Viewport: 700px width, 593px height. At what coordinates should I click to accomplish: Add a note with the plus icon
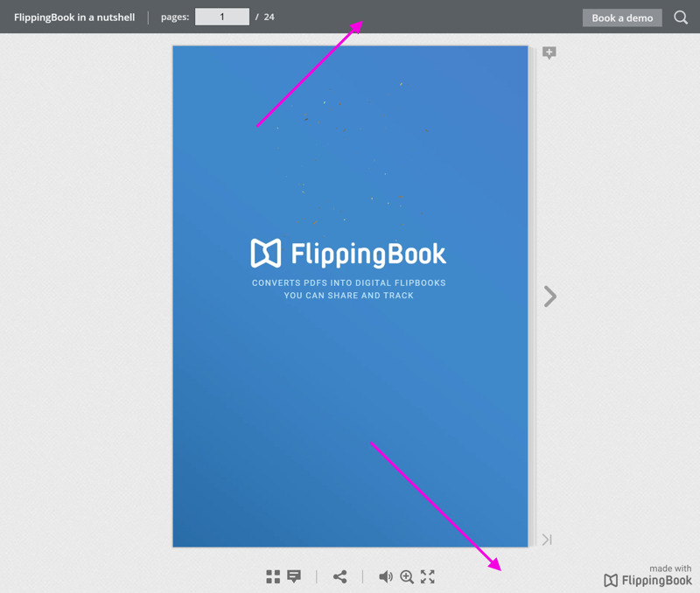[549, 53]
